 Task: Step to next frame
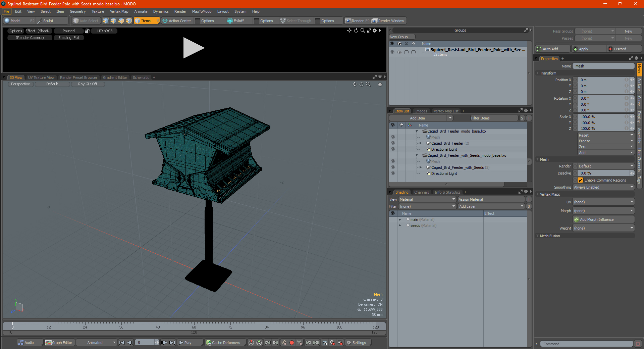[164, 343]
